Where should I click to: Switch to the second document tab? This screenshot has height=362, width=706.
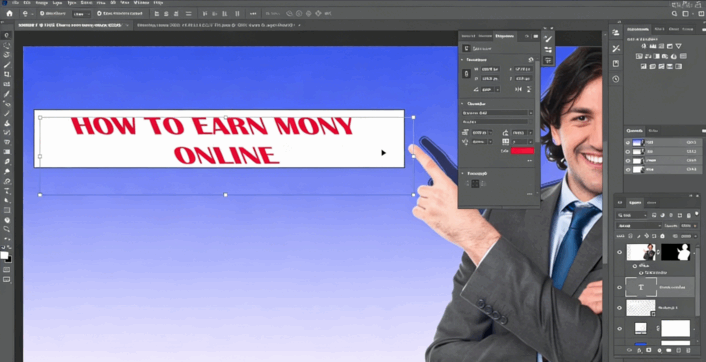pyautogui.click(x=216, y=25)
